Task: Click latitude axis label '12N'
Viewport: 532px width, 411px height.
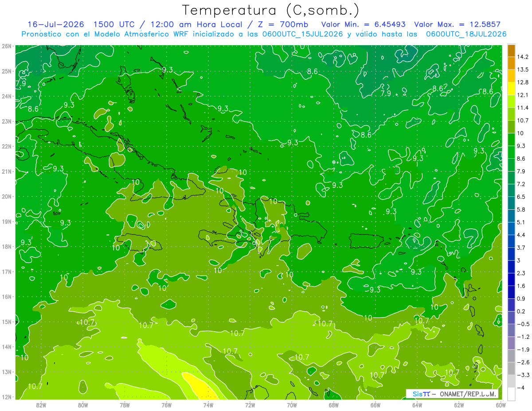Action: (x=7, y=397)
